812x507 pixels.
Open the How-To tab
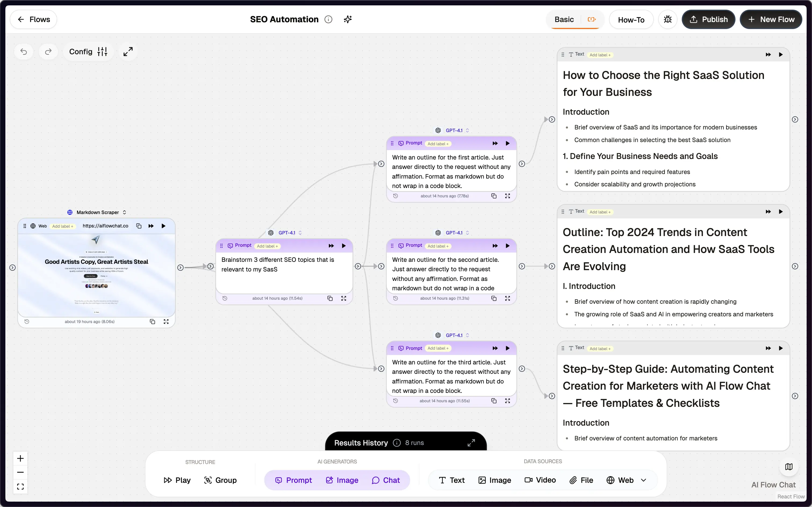tap(631, 20)
